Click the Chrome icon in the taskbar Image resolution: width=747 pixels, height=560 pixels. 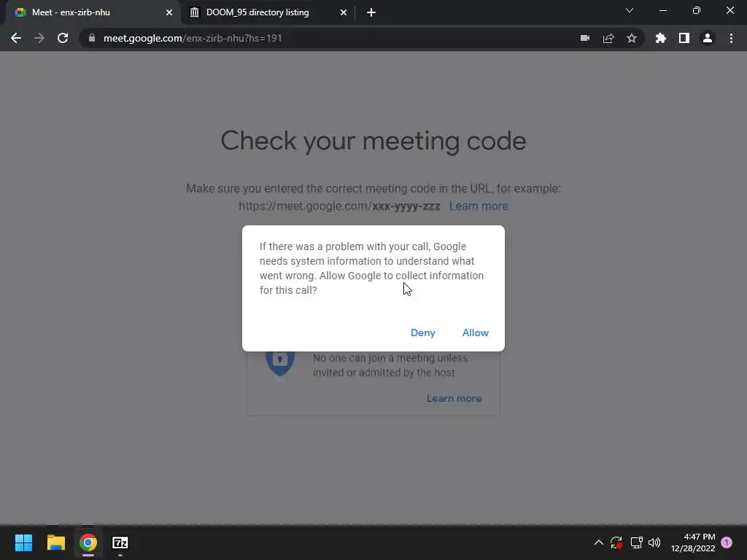point(88,542)
